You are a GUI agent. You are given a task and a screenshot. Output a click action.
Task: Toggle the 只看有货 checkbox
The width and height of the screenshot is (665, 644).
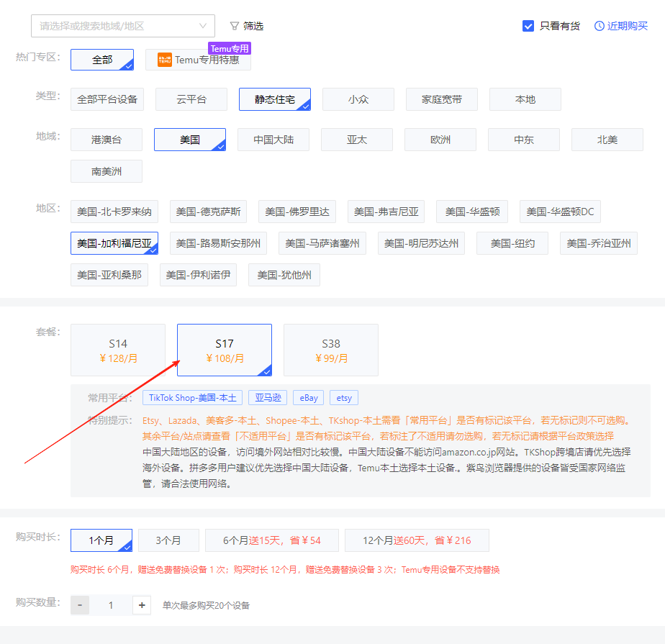pos(528,26)
